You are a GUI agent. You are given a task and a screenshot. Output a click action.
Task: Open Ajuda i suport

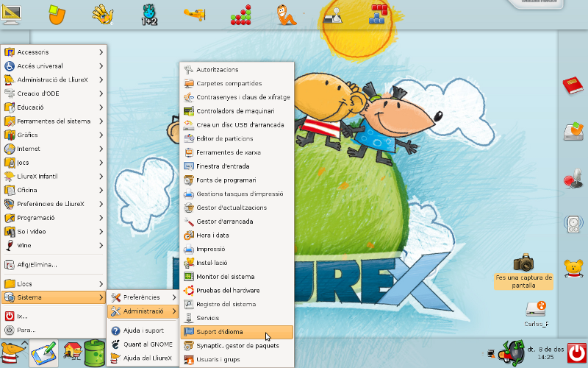[143, 330]
